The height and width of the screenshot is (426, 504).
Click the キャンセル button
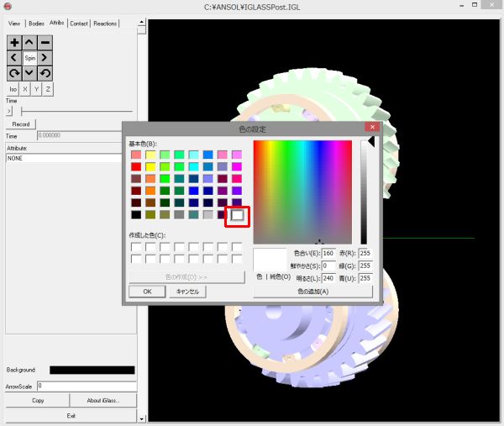pos(187,292)
